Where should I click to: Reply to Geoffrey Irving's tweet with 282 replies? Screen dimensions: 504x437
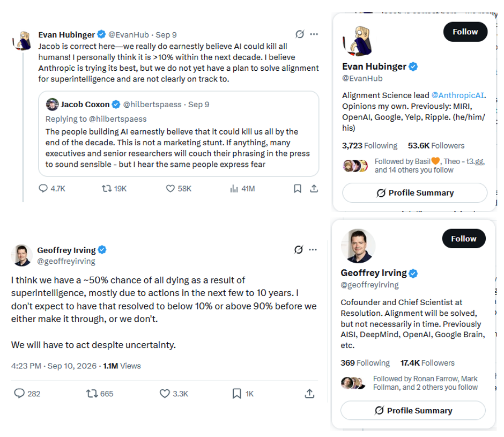(19, 393)
